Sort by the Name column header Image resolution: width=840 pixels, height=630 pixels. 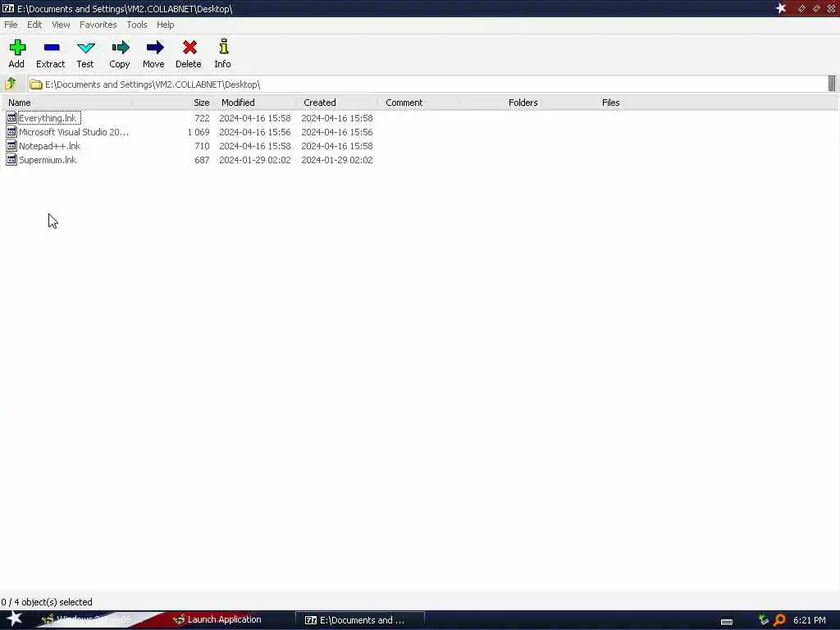point(67,103)
